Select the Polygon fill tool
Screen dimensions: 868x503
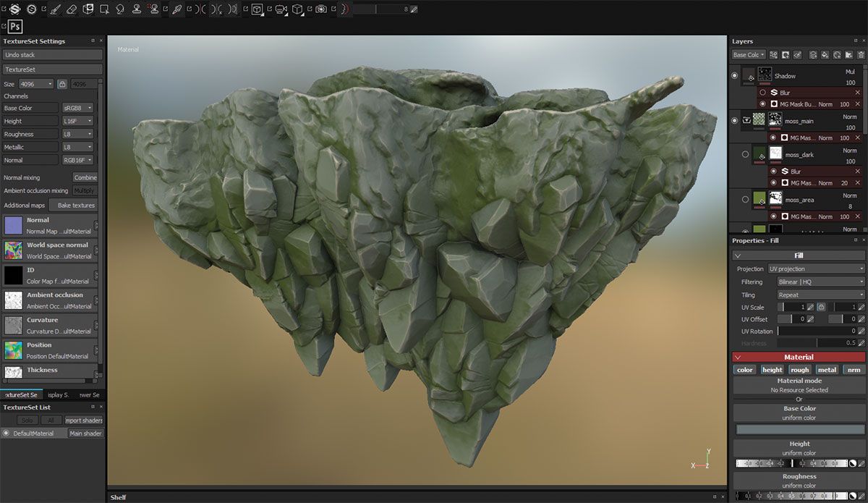[x=88, y=9]
